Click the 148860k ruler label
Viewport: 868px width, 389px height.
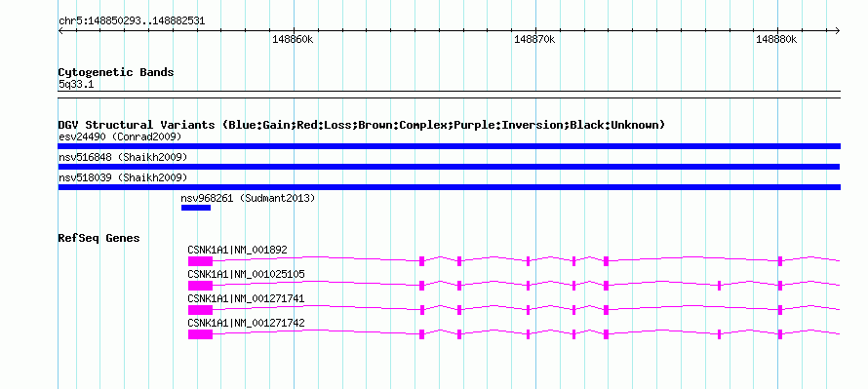[x=293, y=40]
